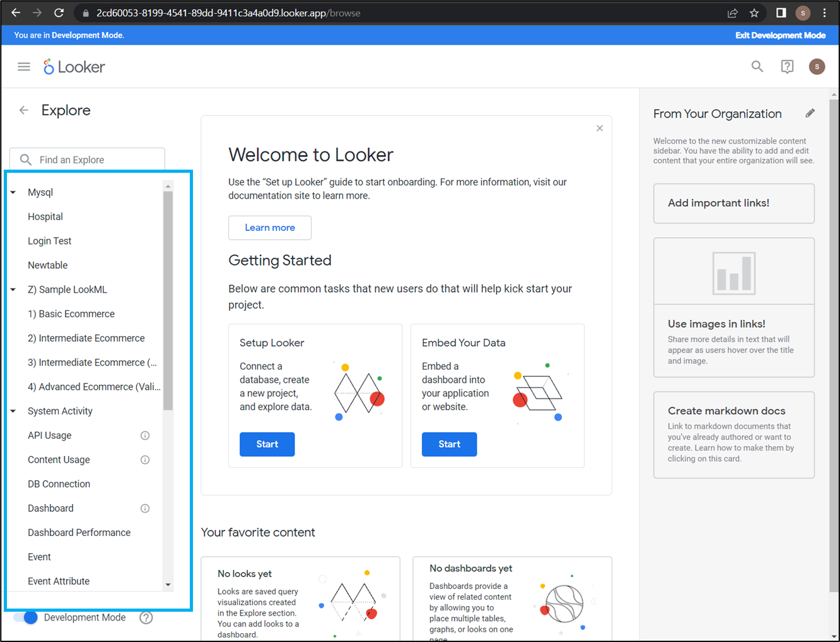This screenshot has height=642, width=840.
Task: Click the browser address bar URL
Action: (x=228, y=13)
